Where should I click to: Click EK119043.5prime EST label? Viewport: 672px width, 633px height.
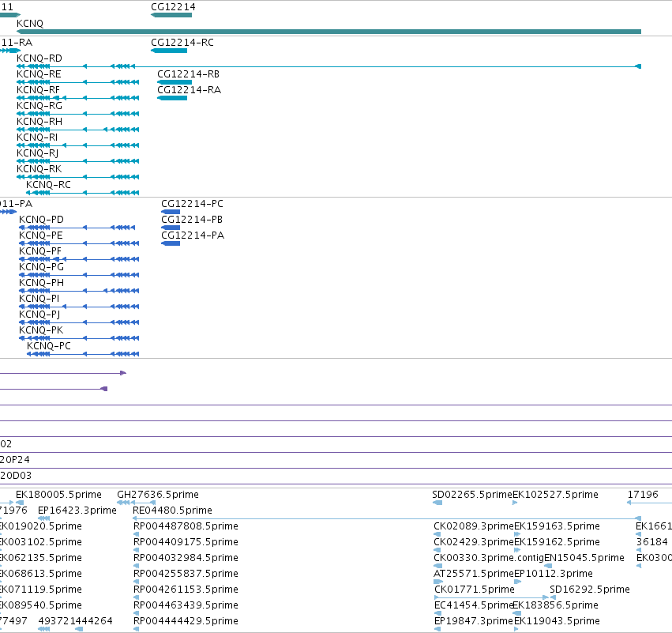click(557, 621)
